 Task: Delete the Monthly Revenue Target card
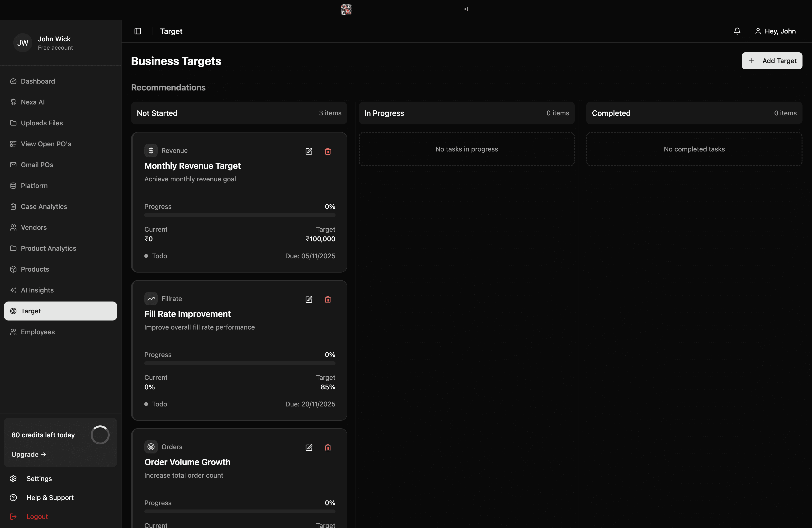(x=327, y=151)
